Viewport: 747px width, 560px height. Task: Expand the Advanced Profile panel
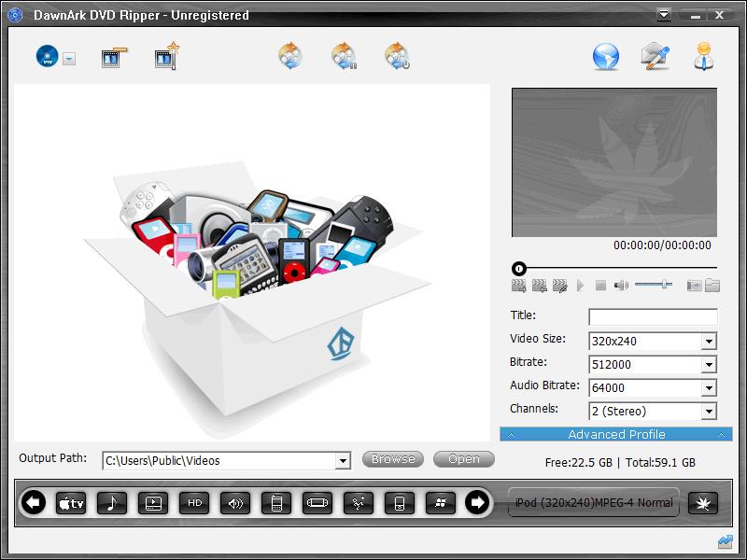pyautogui.click(x=616, y=434)
